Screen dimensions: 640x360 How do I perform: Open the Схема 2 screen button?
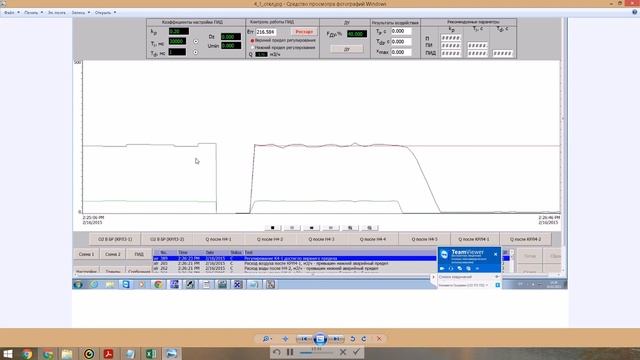[x=113, y=254]
